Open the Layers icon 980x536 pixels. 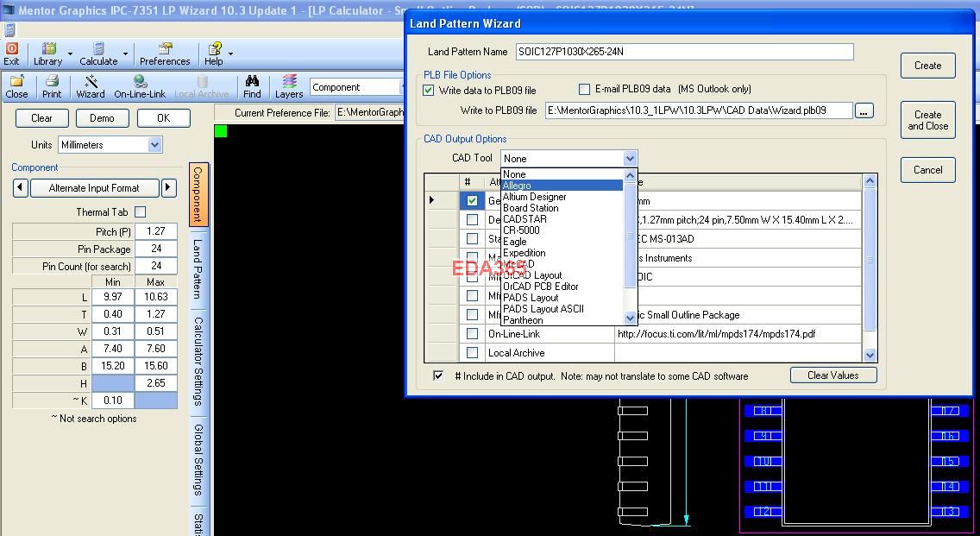click(289, 87)
